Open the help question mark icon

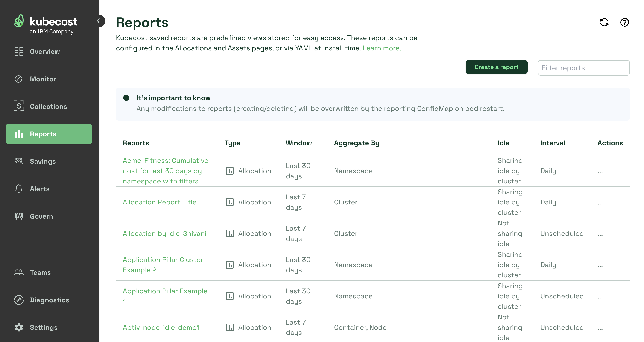tap(624, 23)
